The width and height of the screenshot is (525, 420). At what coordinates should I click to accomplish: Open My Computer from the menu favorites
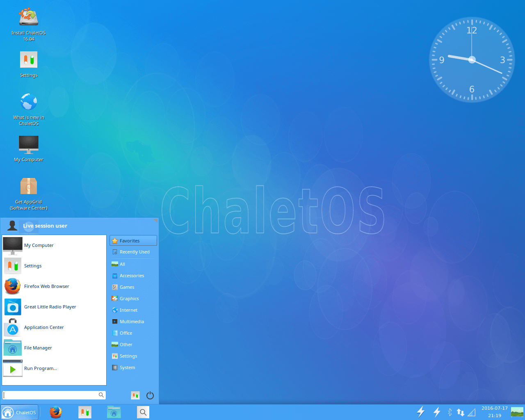point(39,245)
